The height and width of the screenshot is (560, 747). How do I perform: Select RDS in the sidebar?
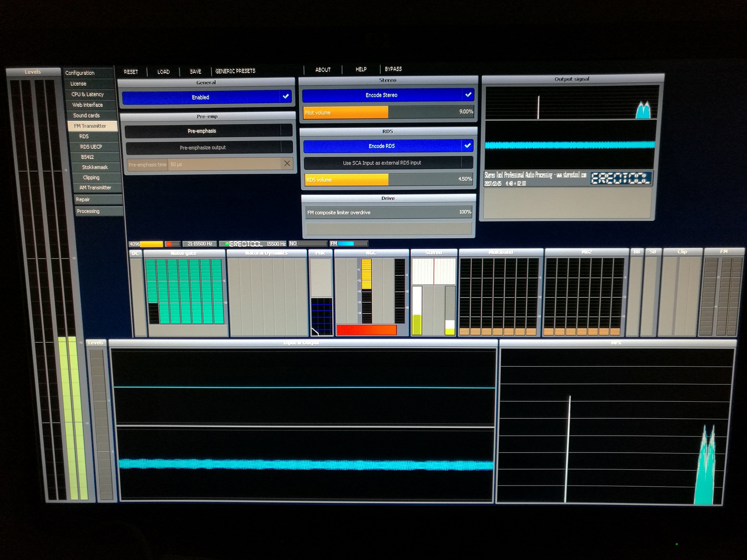point(84,136)
